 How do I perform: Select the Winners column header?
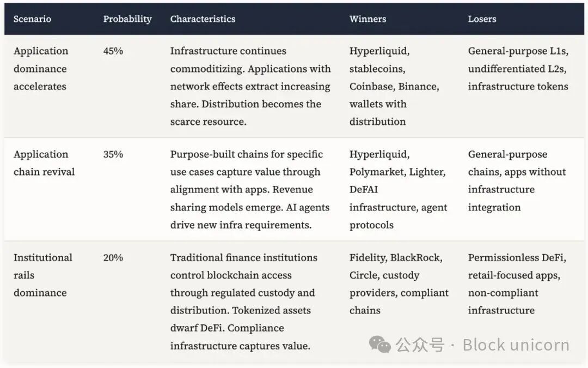(367, 19)
